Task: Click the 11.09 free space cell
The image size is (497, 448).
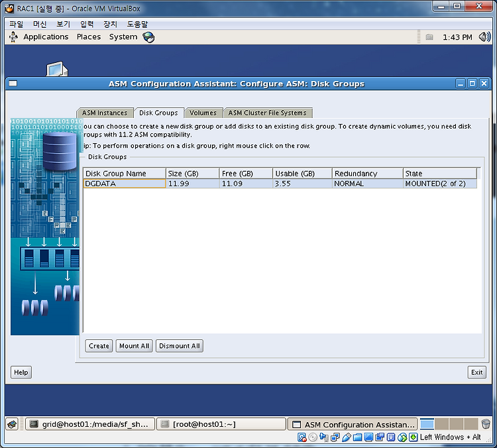Action: 246,184
